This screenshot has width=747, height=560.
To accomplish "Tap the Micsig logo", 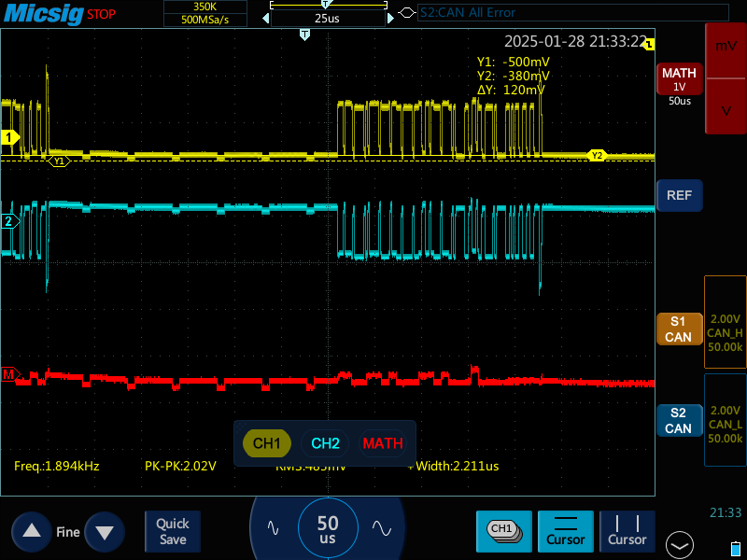I will tap(44, 13).
